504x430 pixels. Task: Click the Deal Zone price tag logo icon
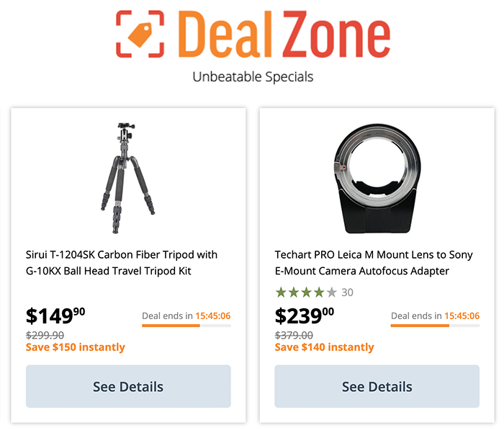140,34
